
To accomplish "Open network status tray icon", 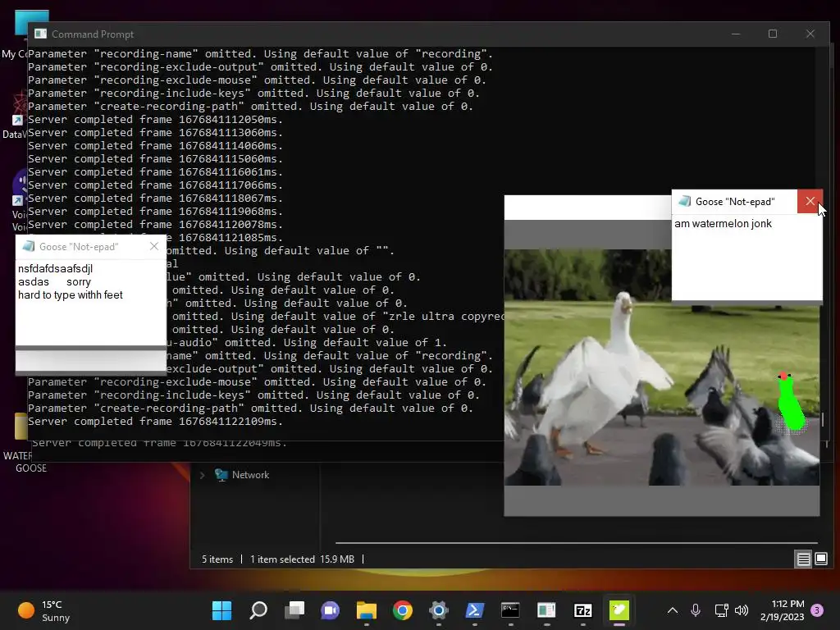I will [x=721, y=610].
